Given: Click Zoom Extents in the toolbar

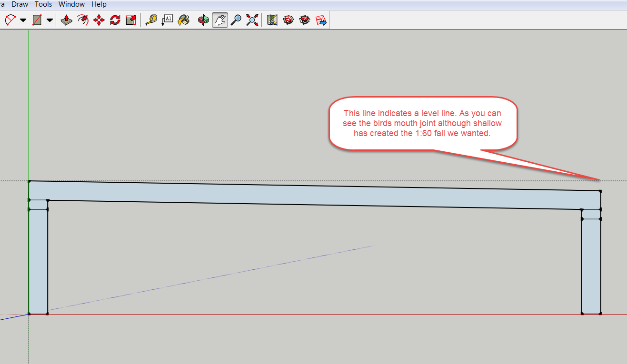Looking at the screenshot, I should point(252,20).
